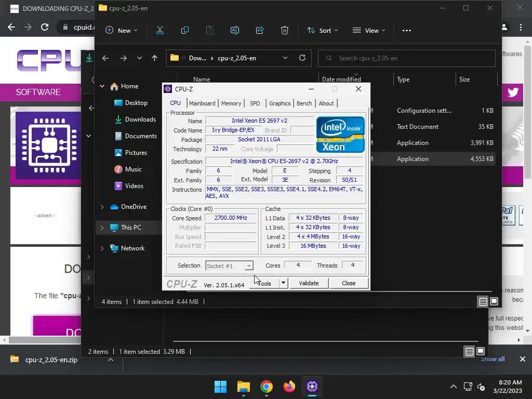This screenshot has height=399, width=532.
Task: Switch to the Bench tab in CPU-Z
Action: 304,103
